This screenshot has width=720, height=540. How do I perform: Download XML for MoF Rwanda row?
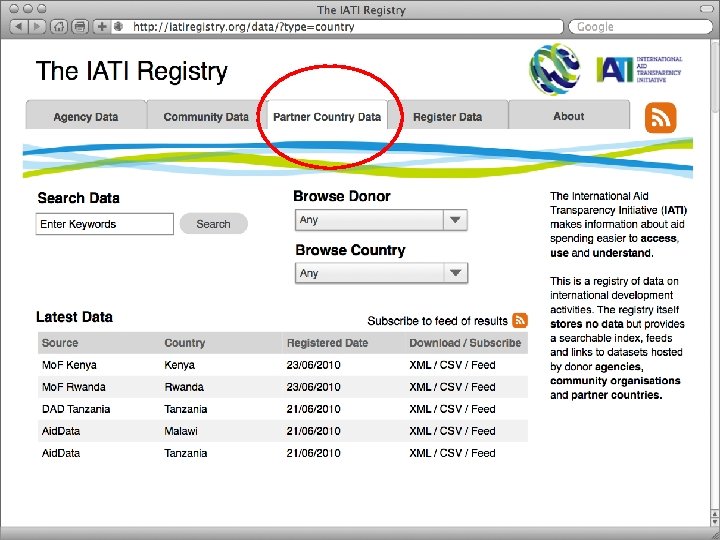[420, 387]
